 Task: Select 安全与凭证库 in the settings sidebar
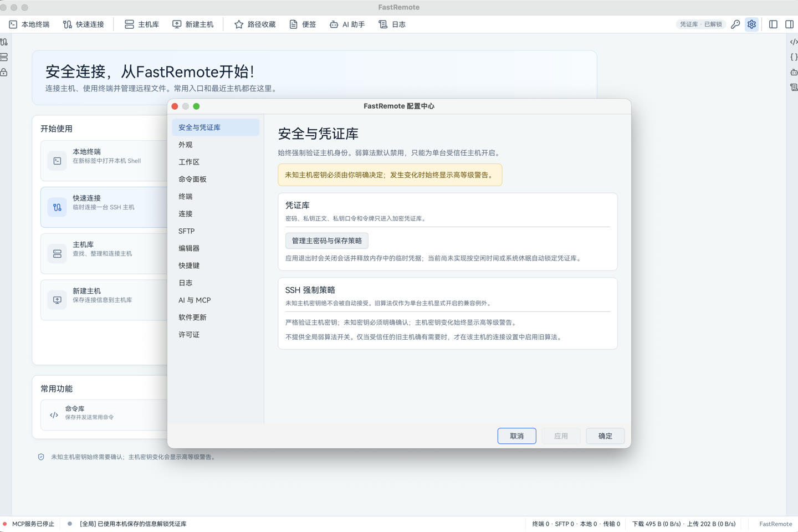pos(216,127)
